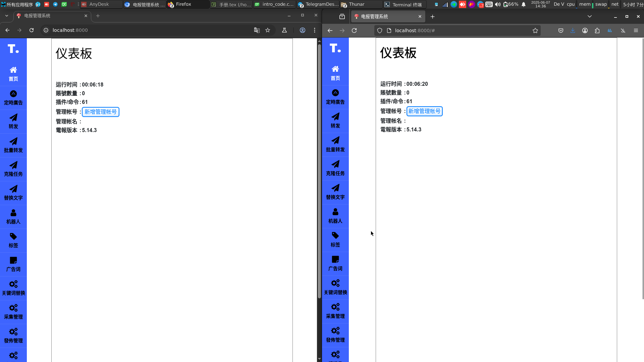Image resolution: width=644 pixels, height=362 pixels.
Task: Bookmark page with Chrome star icon
Action: pos(268,30)
